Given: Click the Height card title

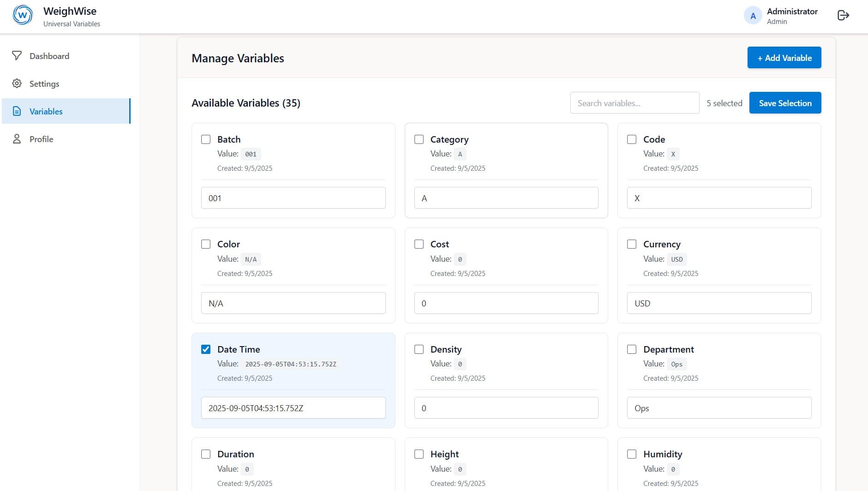Looking at the screenshot, I should (x=444, y=454).
